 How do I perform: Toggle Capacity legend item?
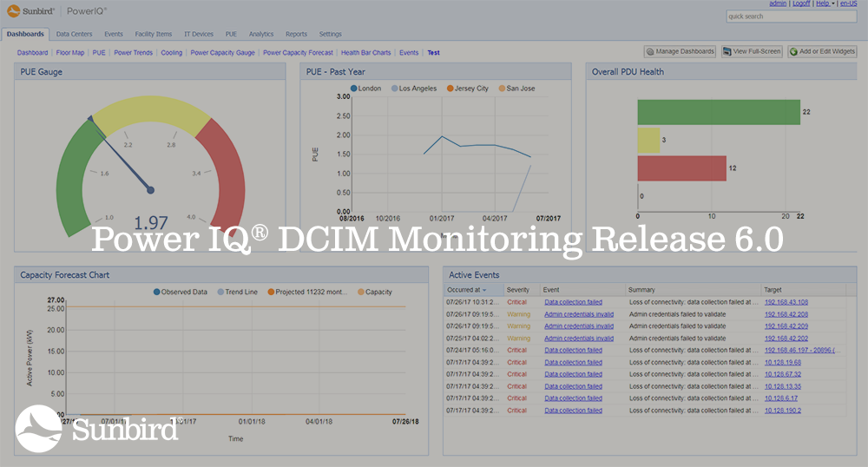(x=375, y=293)
